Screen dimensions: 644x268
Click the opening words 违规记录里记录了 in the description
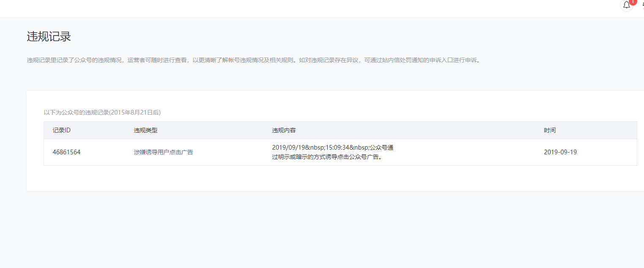pyautogui.click(x=50, y=60)
